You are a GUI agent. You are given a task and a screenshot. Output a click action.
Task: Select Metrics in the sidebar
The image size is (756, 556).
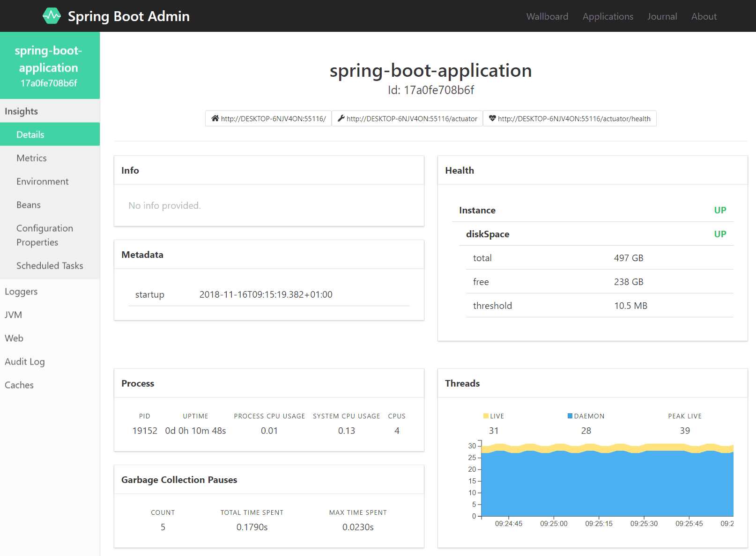(x=31, y=158)
